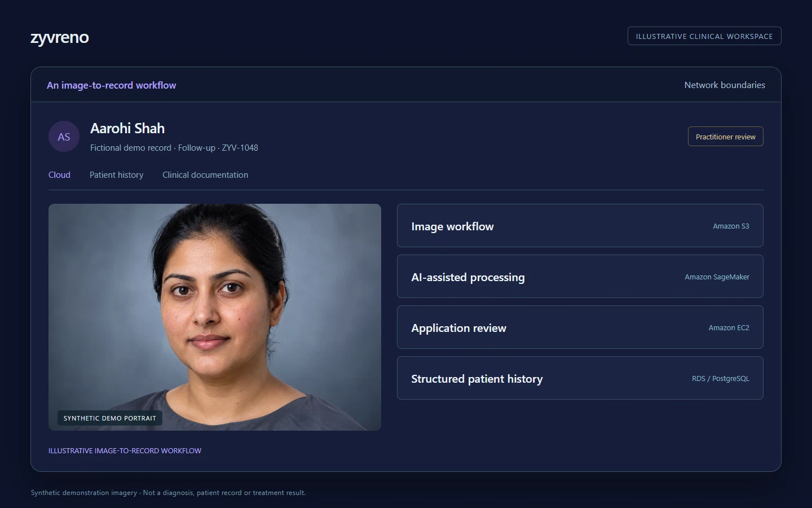The width and height of the screenshot is (812, 508).
Task: Click the Synthetic Demo Portrait label
Action: click(x=110, y=418)
